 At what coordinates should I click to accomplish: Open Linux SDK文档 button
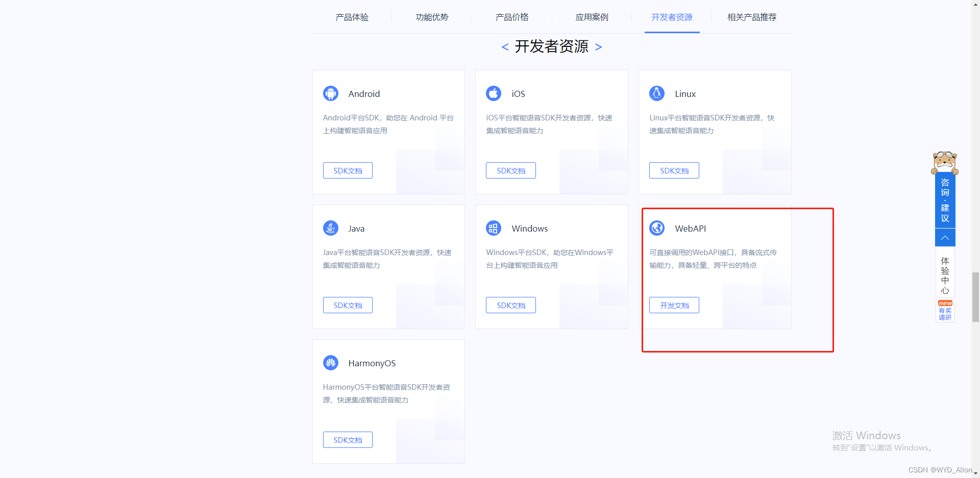pyautogui.click(x=674, y=170)
